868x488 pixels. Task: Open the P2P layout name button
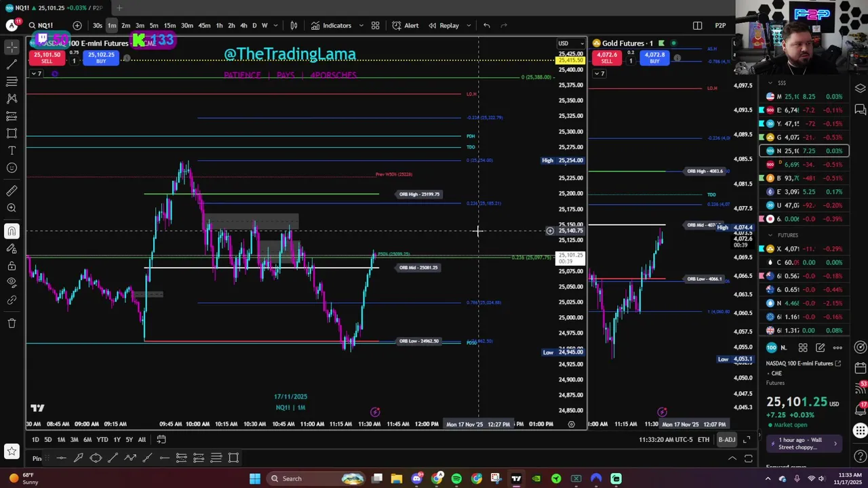pyautogui.click(x=720, y=26)
